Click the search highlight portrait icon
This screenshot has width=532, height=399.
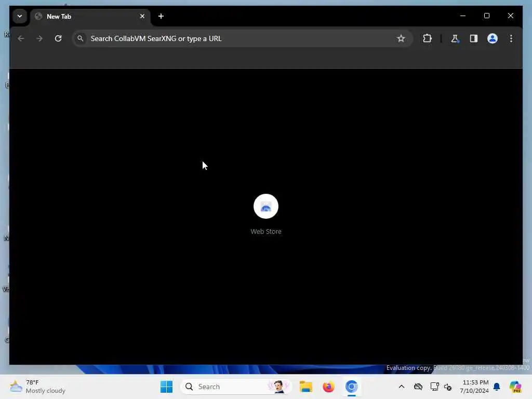(x=278, y=387)
